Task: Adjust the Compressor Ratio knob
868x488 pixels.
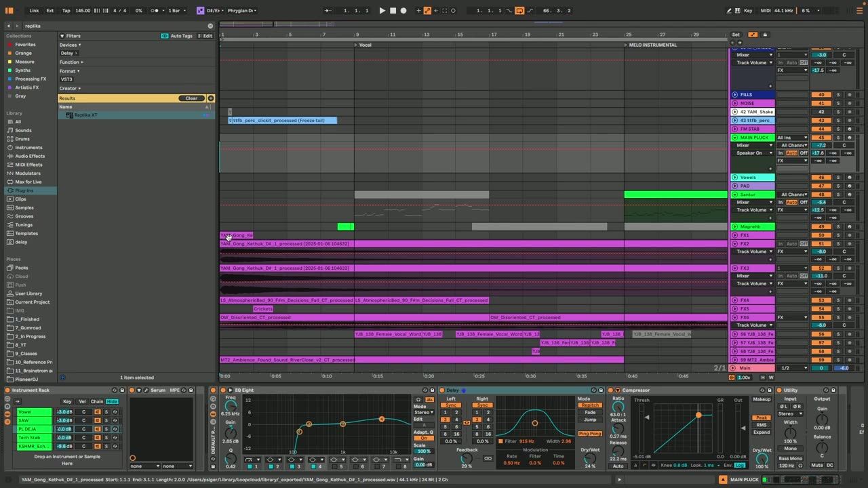Action: (618, 407)
